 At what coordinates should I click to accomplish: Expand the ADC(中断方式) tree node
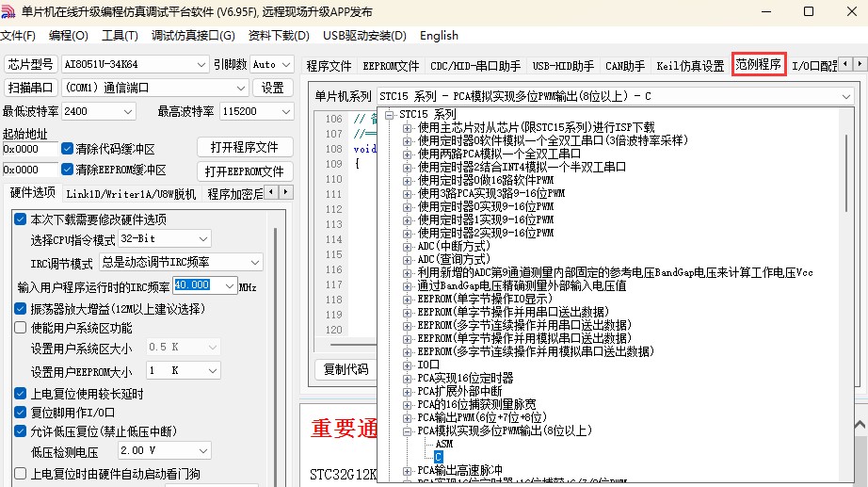(408, 246)
